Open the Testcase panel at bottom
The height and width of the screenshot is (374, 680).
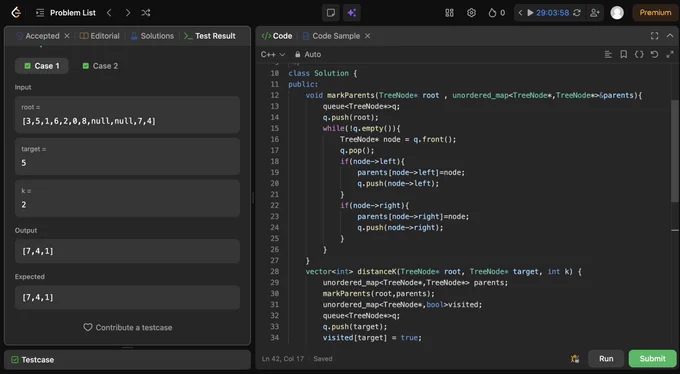tap(33, 360)
